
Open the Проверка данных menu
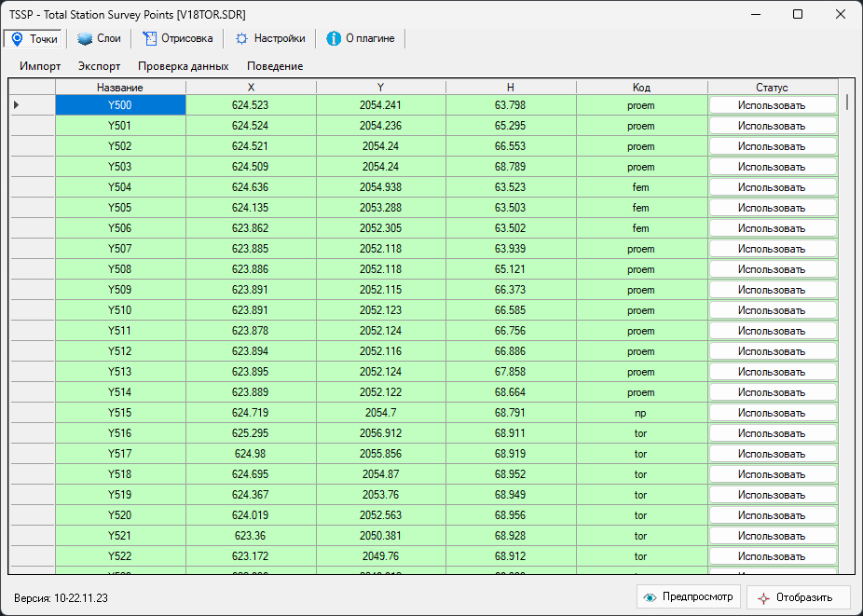coord(183,66)
